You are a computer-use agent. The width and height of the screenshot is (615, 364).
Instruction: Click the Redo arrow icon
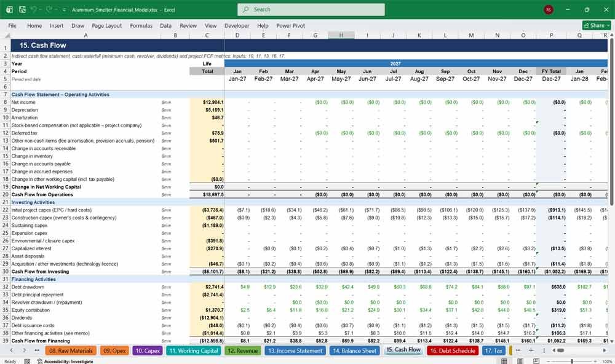50,9
